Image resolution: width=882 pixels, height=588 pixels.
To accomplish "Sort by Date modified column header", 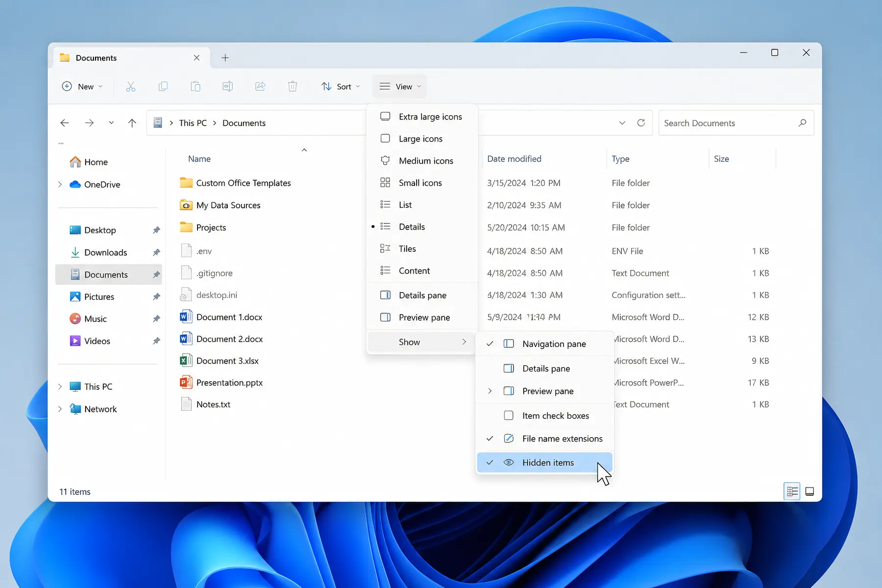I will [514, 159].
